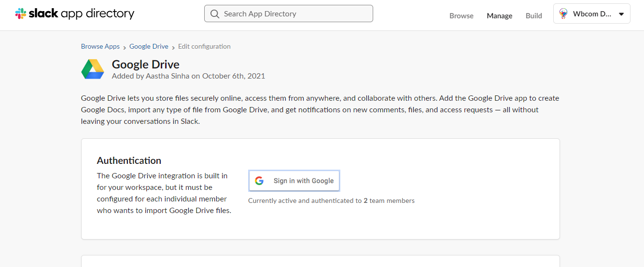This screenshot has height=267, width=644.
Task: Click the chevron before Edit configuration
Action: [173, 47]
